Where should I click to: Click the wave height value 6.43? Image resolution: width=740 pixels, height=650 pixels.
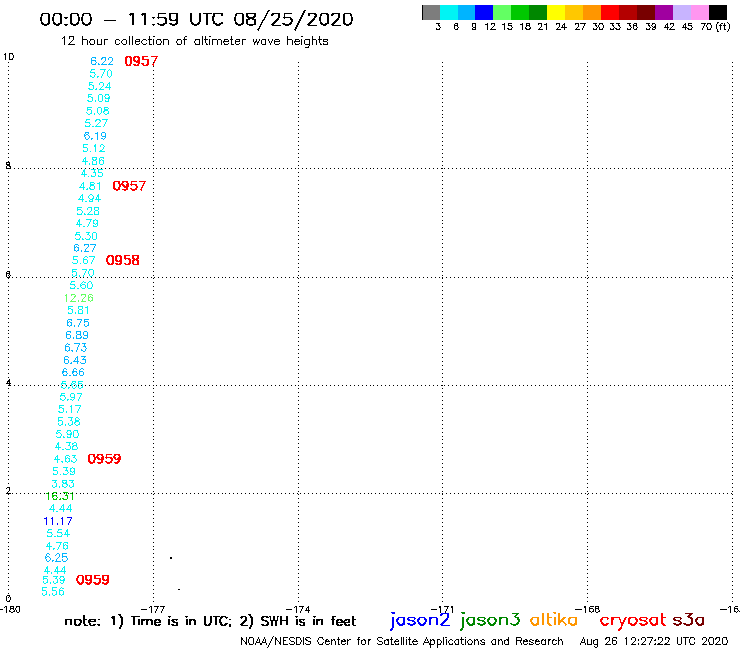point(75,360)
